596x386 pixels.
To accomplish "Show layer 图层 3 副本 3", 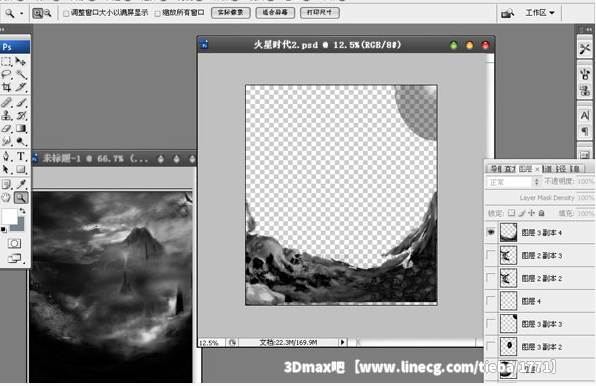I will coord(491,324).
